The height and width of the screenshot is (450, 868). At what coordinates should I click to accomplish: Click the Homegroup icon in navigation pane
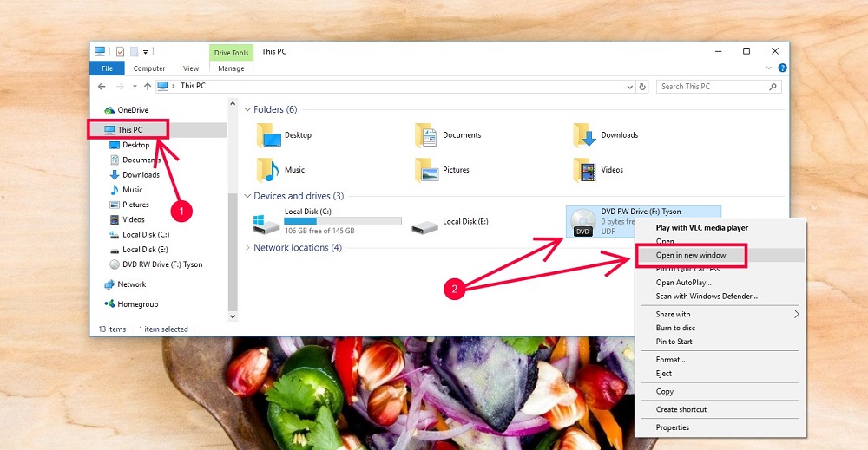pos(109,304)
